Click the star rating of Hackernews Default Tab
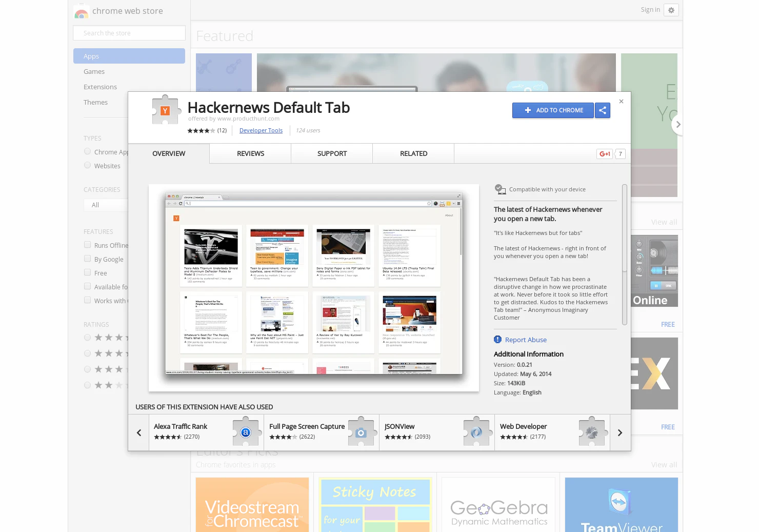759x532 pixels. coord(201,131)
